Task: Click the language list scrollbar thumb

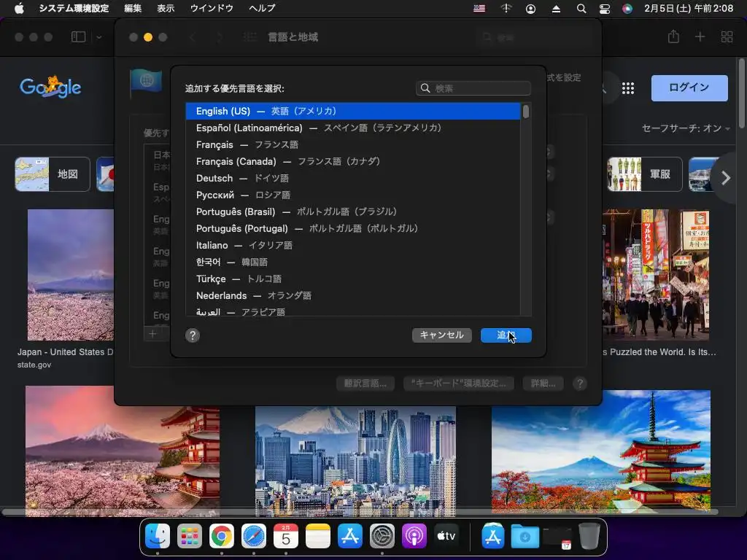Action: click(525, 112)
